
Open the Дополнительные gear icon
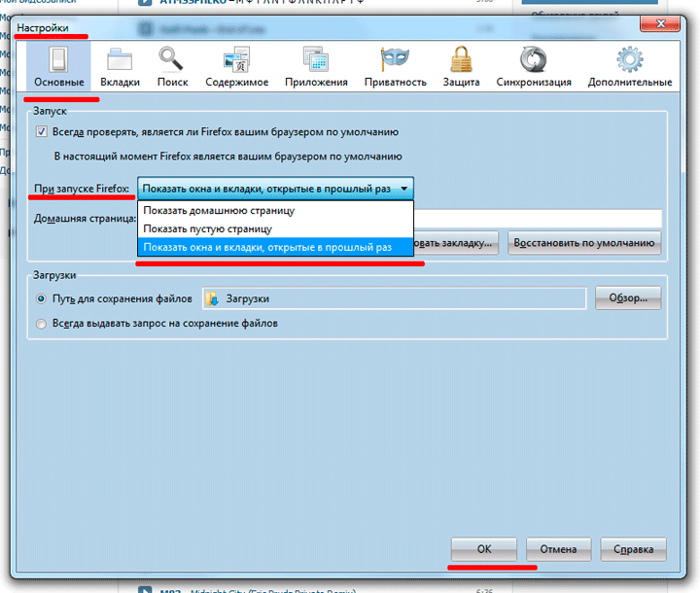click(630, 59)
